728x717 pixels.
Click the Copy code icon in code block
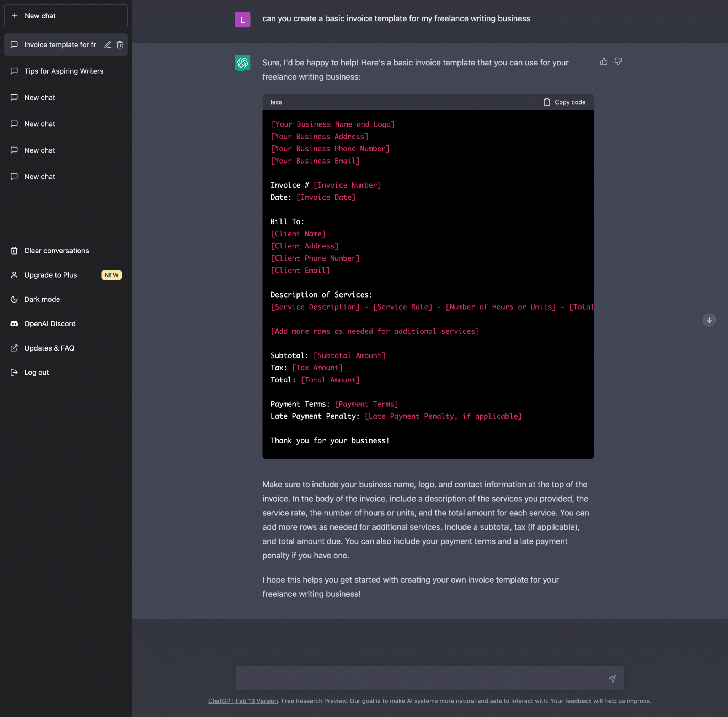pyautogui.click(x=546, y=102)
